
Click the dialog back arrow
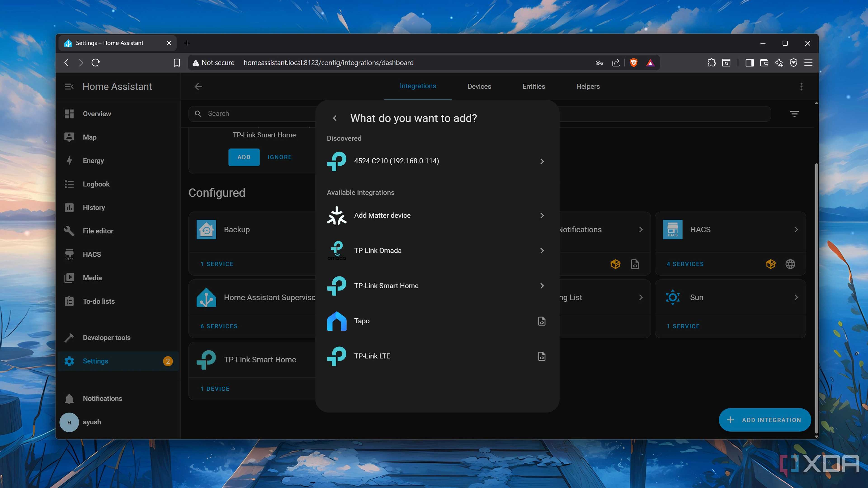click(335, 118)
